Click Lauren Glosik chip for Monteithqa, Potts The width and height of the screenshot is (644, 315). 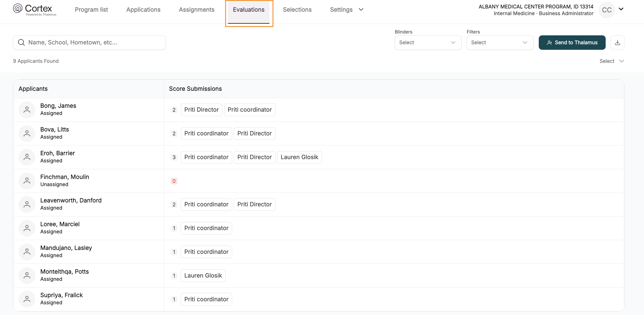[x=203, y=276]
